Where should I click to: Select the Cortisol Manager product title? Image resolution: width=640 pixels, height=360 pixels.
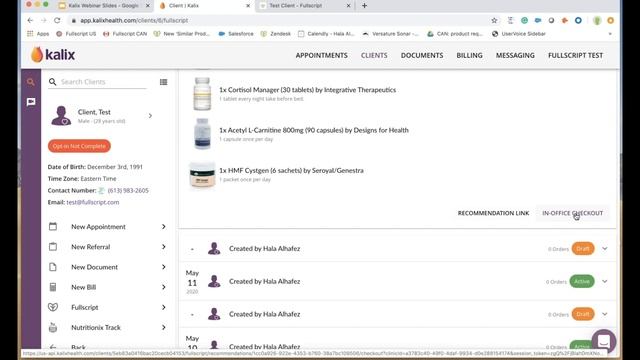click(307, 90)
